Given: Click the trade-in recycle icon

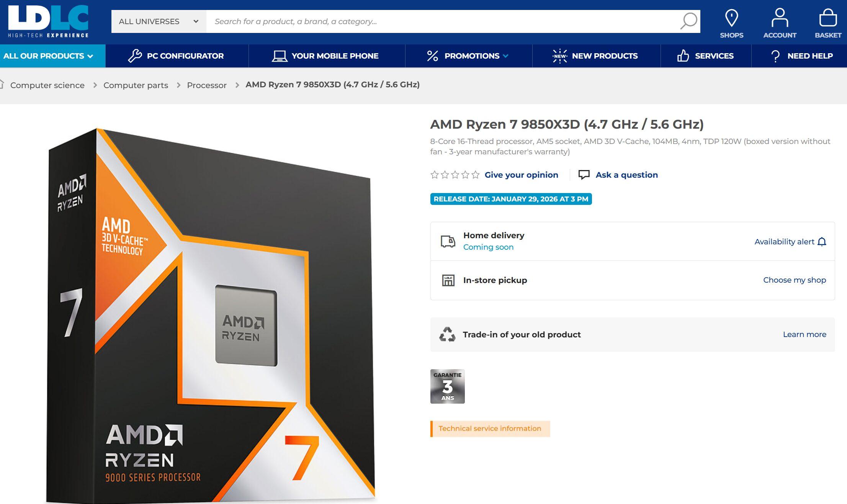Looking at the screenshot, I should tap(447, 334).
